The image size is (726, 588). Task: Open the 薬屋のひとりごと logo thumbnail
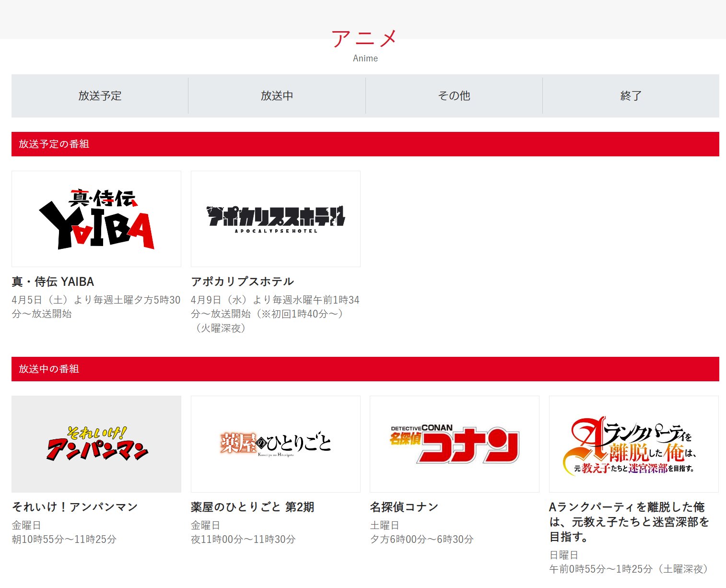(x=276, y=444)
